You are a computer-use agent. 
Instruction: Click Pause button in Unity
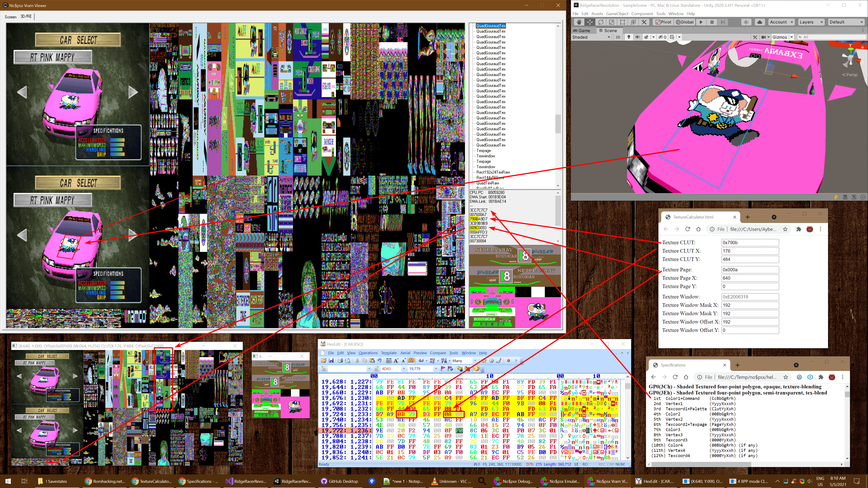pyautogui.click(x=712, y=22)
